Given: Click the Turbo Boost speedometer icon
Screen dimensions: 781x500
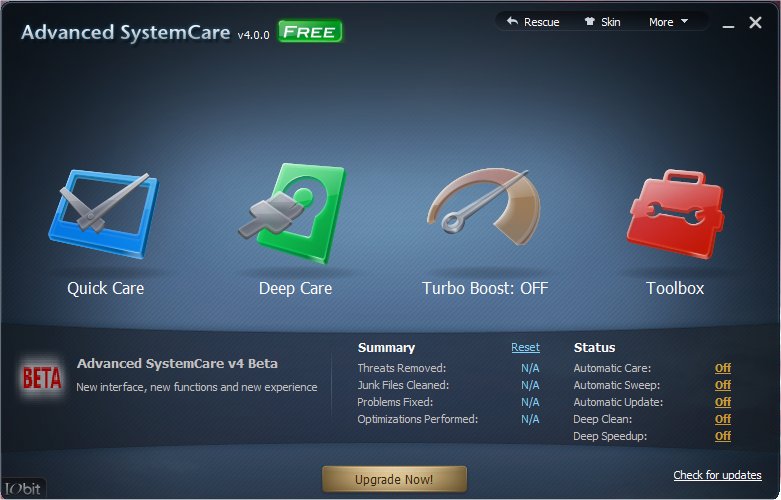Looking at the screenshot, I should point(484,206).
